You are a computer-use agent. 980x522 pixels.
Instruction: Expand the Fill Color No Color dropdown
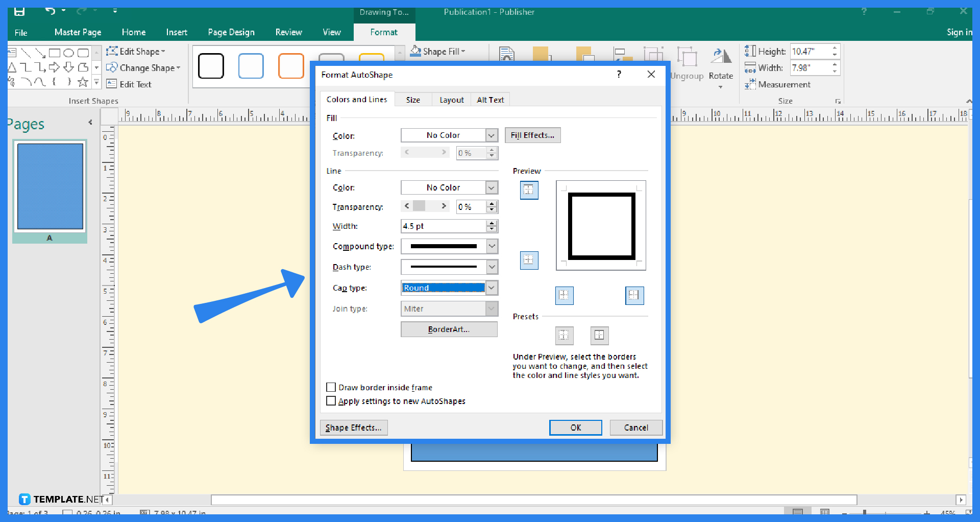coord(491,135)
